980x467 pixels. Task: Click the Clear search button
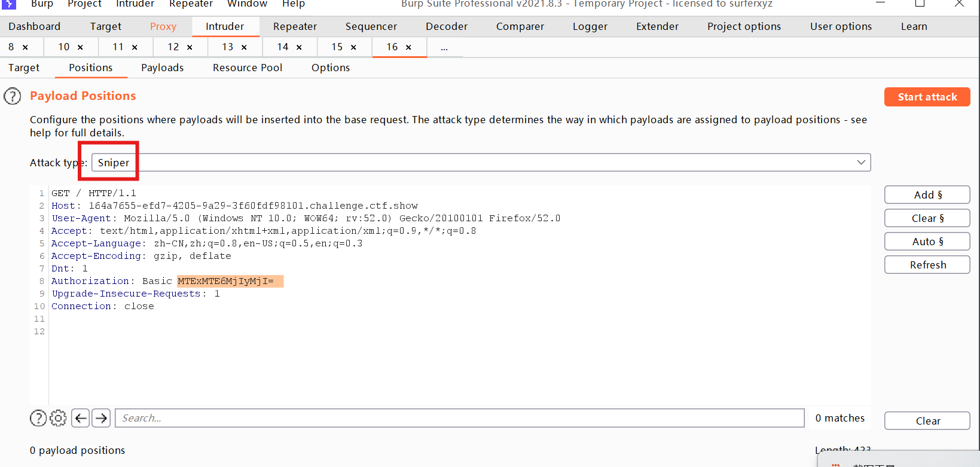(927, 421)
